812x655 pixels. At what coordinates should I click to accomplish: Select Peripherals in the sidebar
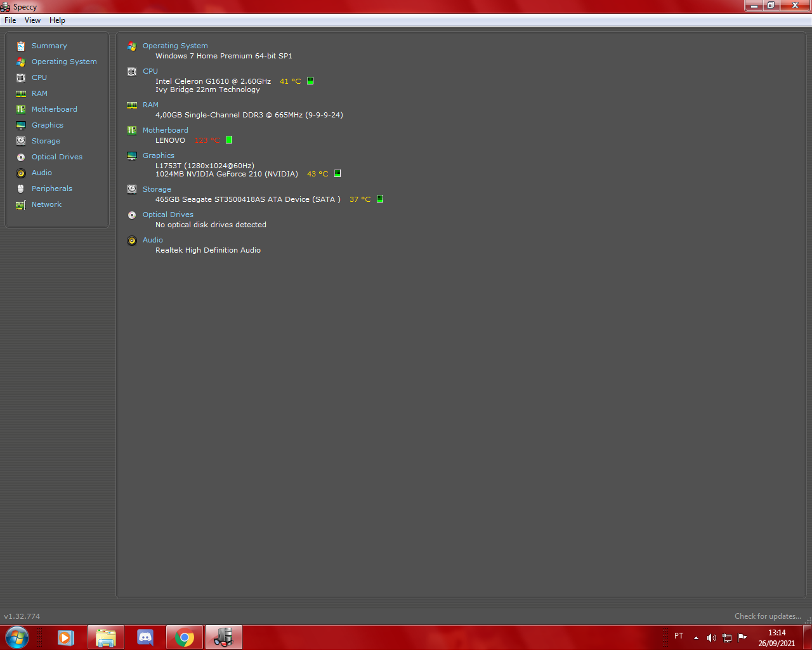pos(52,189)
